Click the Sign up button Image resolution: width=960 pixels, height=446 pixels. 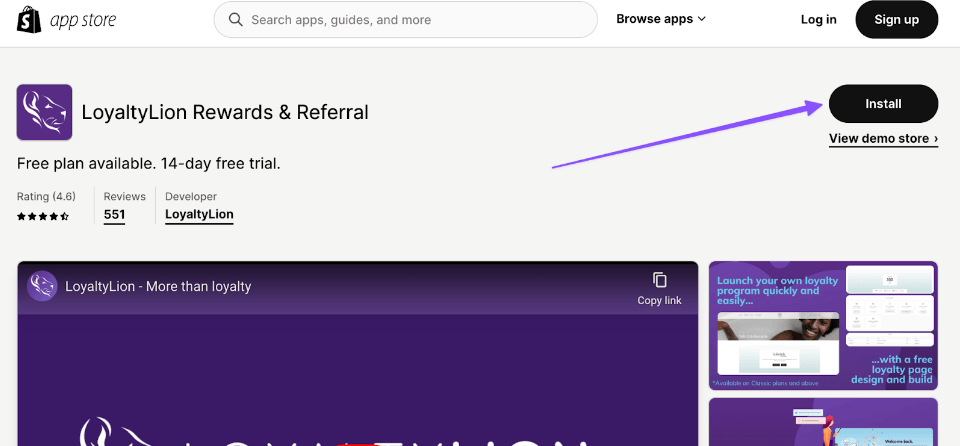pos(896,20)
